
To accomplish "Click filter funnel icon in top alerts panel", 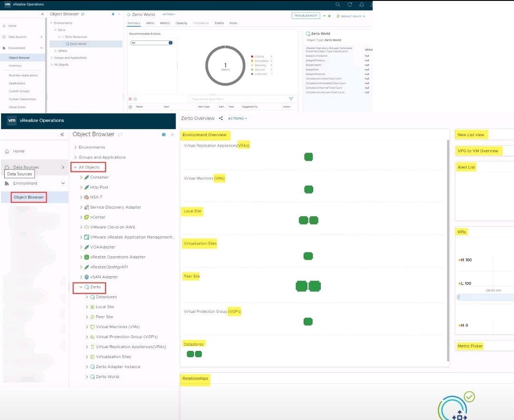I will pyautogui.click(x=291, y=99).
